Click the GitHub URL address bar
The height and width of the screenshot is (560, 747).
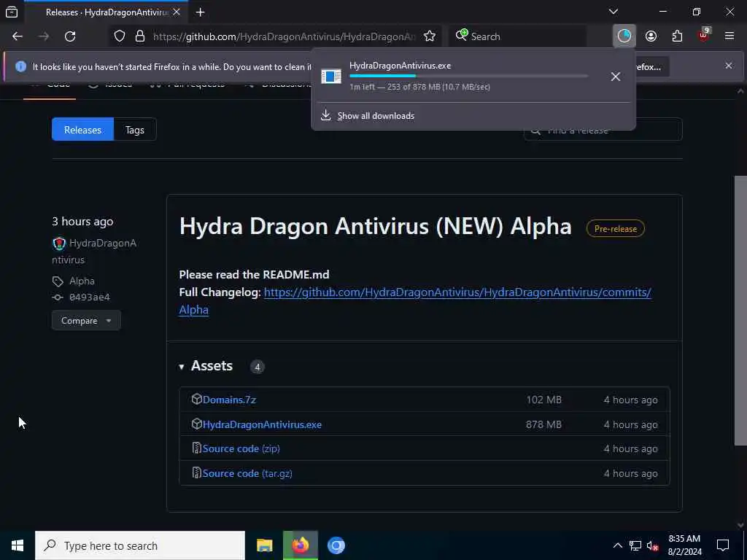tap(285, 36)
